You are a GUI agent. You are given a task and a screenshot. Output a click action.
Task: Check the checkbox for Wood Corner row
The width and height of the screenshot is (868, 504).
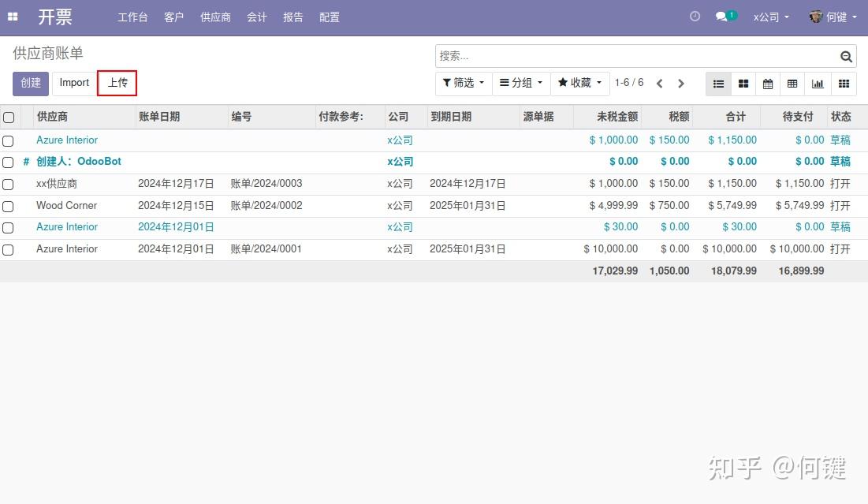pos(9,205)
